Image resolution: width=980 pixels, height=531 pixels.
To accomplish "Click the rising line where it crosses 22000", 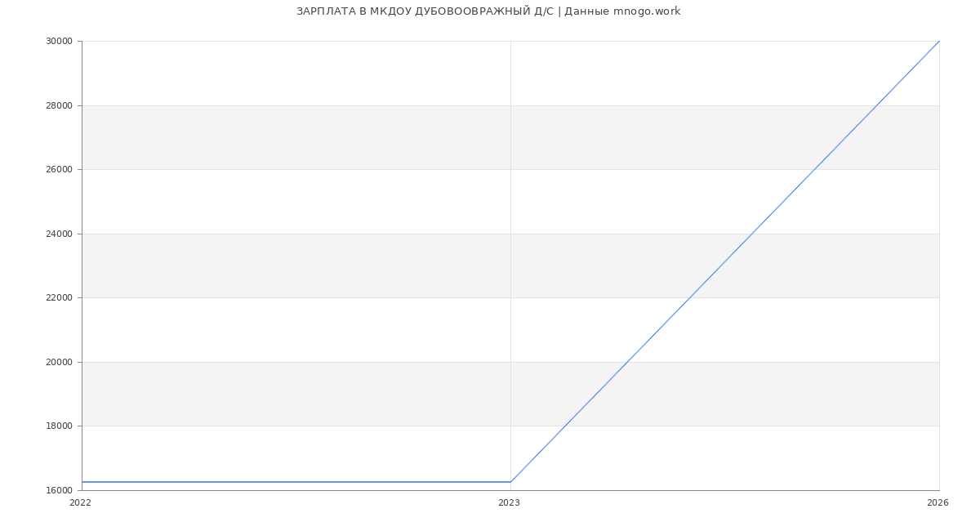I will pos(689,298).
